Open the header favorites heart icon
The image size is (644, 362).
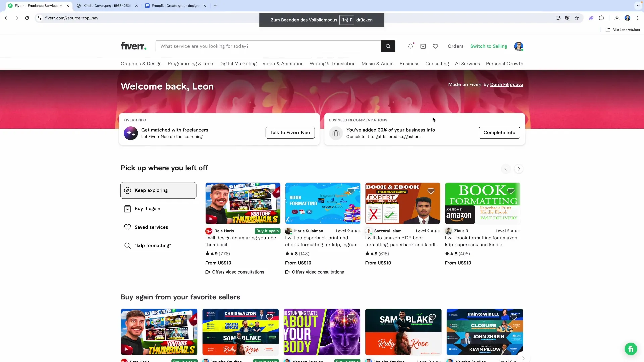click(x=435, y=46)
